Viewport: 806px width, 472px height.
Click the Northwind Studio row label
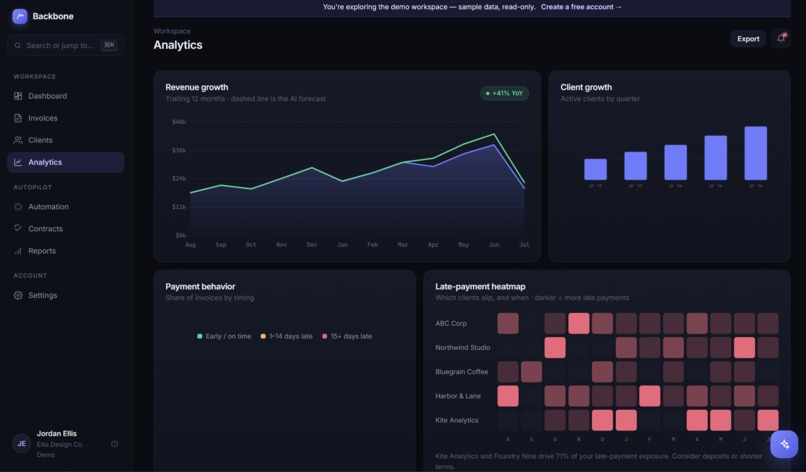coord(463,348)
